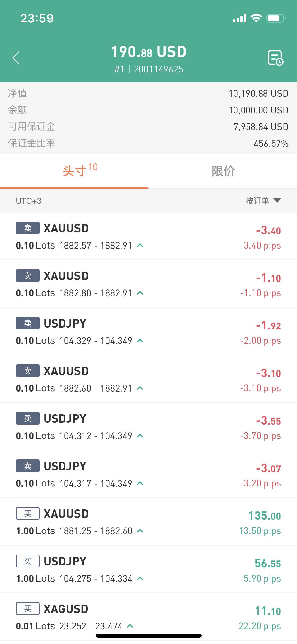Open the order history icon
Image resolution: width=297 pixels, height=644 pixels.
coord(275,58)
